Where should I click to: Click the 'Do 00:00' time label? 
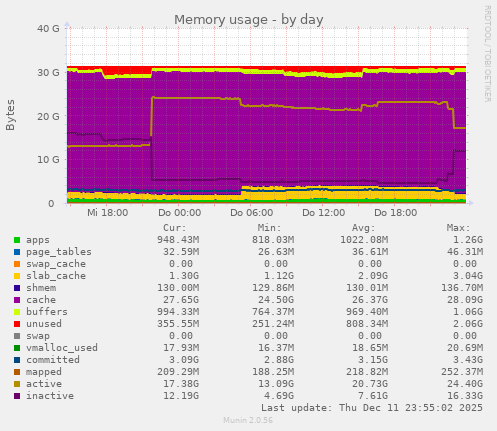click(180, 213)
